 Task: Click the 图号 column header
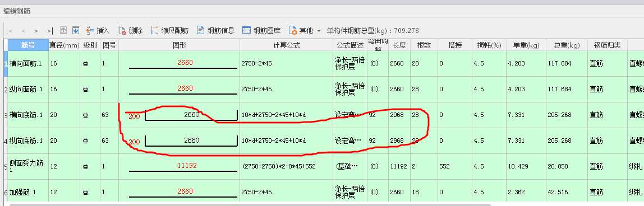click(109, 45)
